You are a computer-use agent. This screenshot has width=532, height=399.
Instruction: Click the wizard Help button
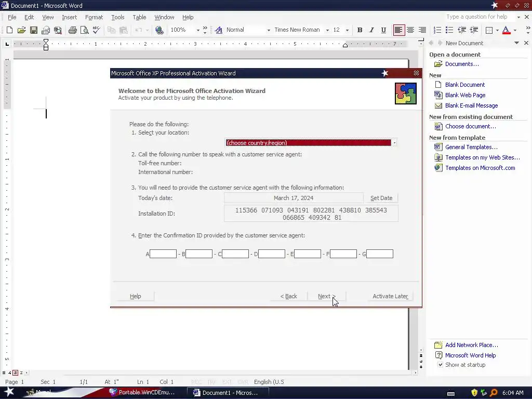[136, 296]
